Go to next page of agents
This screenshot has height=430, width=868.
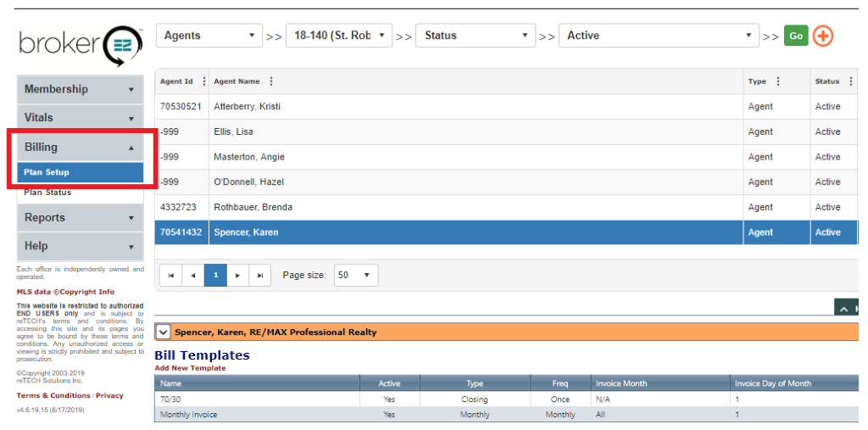pyautogui.click(x=238, y=276)
